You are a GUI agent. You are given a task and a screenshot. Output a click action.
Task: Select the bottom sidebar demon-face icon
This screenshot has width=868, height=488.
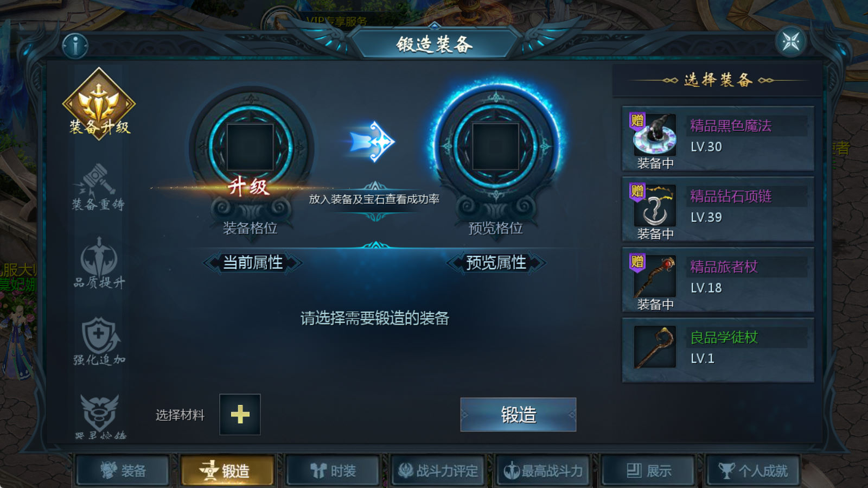coord(99,416)
